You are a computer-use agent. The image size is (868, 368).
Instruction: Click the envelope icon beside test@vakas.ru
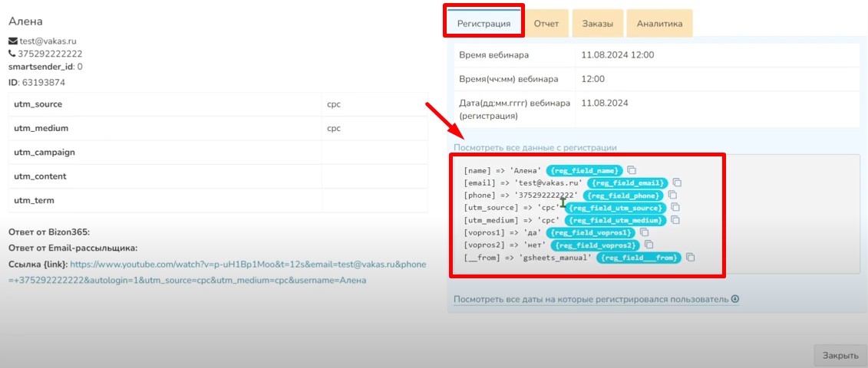pos(12,41)
